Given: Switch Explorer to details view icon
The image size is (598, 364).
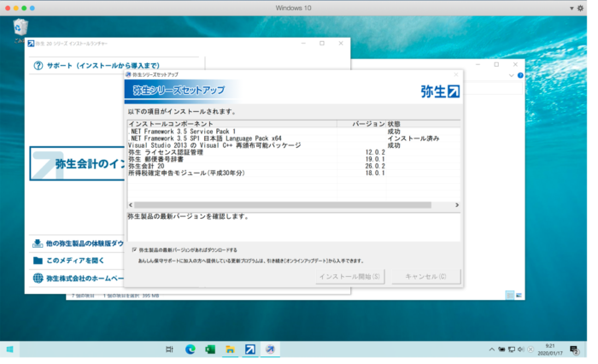Looking at the screenshot, I should (509, 295).
